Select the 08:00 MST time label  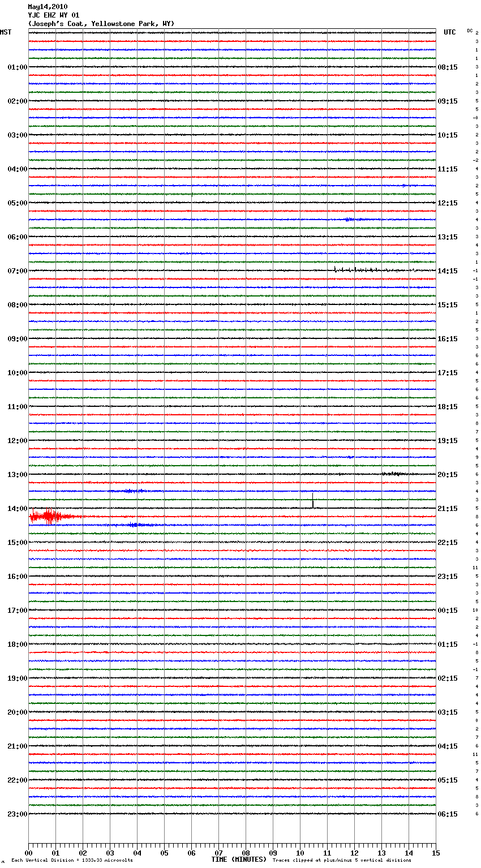point(18,305)
